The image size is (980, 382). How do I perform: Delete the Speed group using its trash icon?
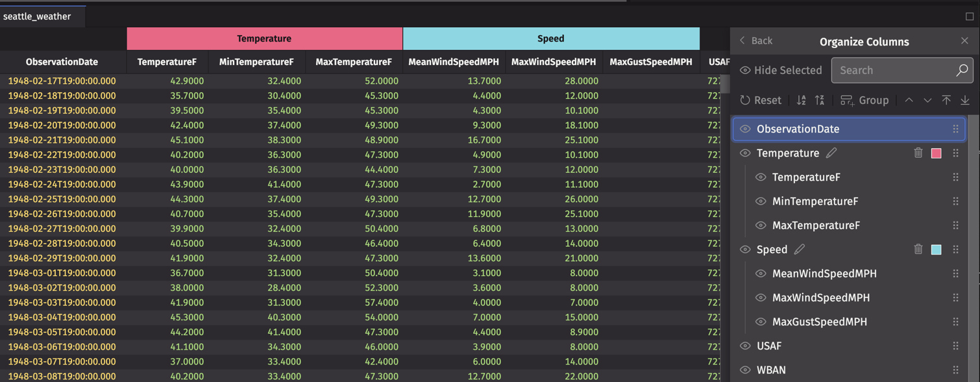918,249
